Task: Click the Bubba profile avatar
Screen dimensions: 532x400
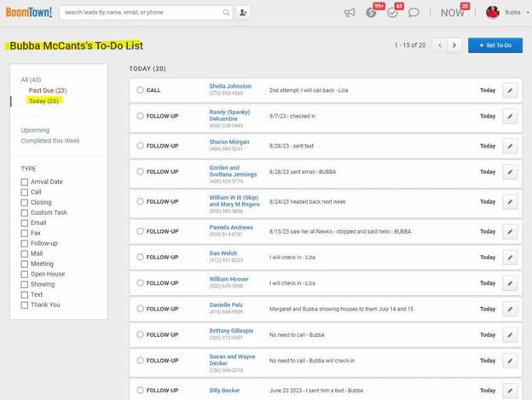Action: 492,13
